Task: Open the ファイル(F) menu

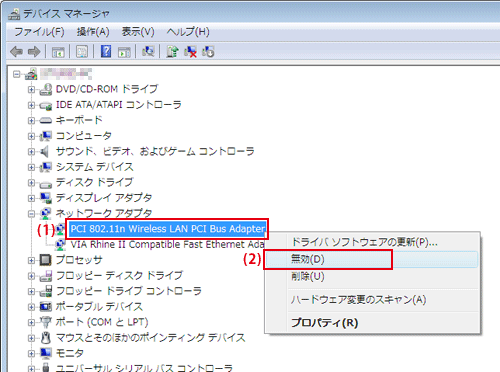Action: coord(39,32)
